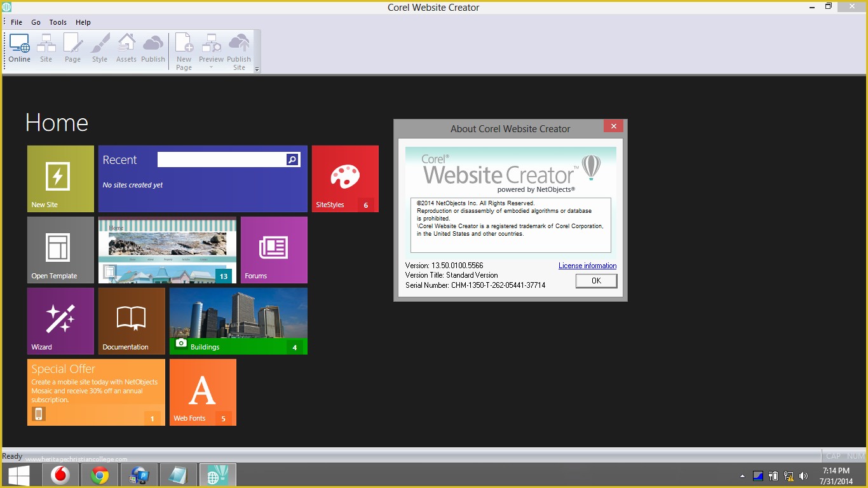This screenshot has height=488, width=868.
Task: Open the Style view
Action: 100,48
